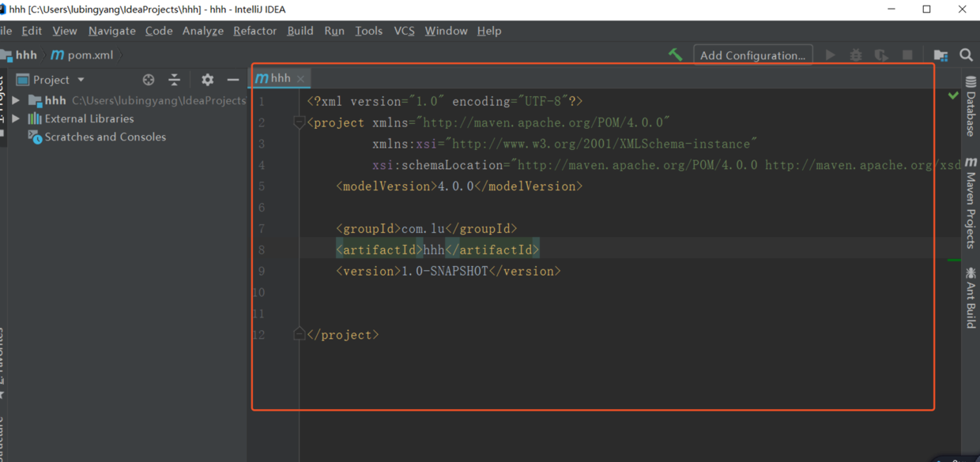Open the Refactor menu
Viewport: 980px width, 462px height.
click(x=255, y=31)
